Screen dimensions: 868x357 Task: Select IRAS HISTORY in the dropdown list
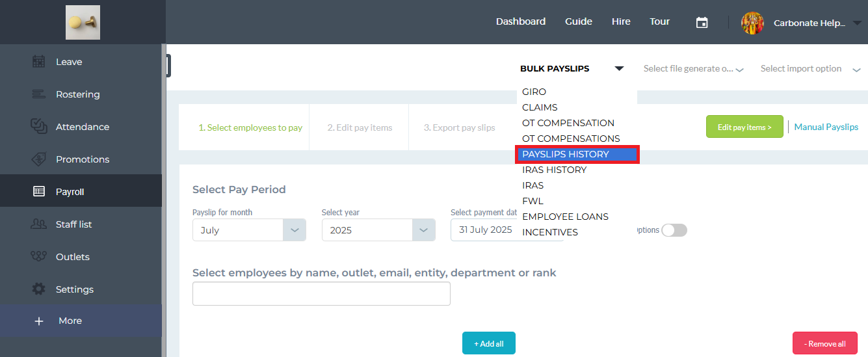tap(554, 170)
